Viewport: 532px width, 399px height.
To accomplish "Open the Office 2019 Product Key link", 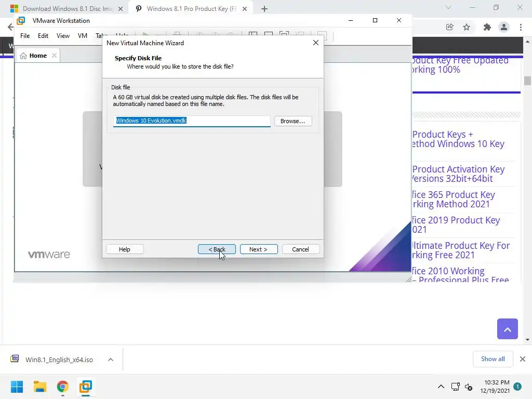I will click(x=456, y=224).
